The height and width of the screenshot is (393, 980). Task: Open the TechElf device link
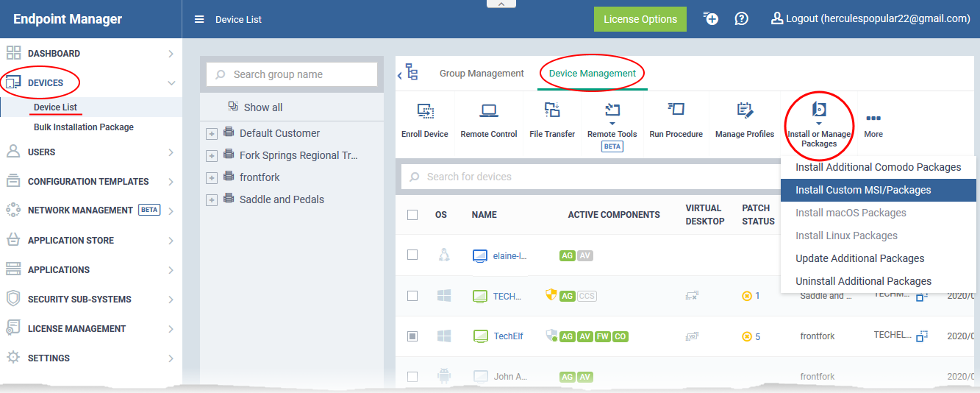pos(508,336)
